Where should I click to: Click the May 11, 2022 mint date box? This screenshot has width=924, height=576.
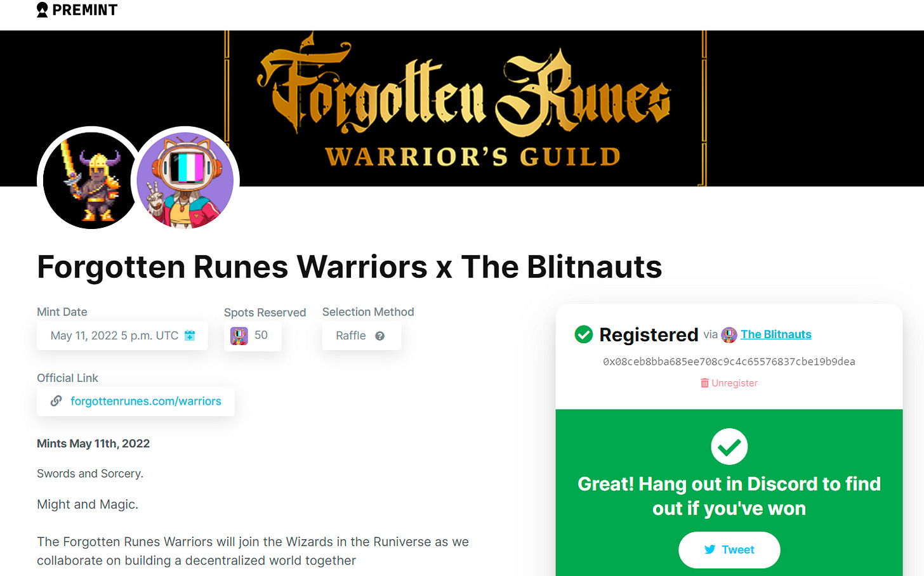click(x=122, y=336)
